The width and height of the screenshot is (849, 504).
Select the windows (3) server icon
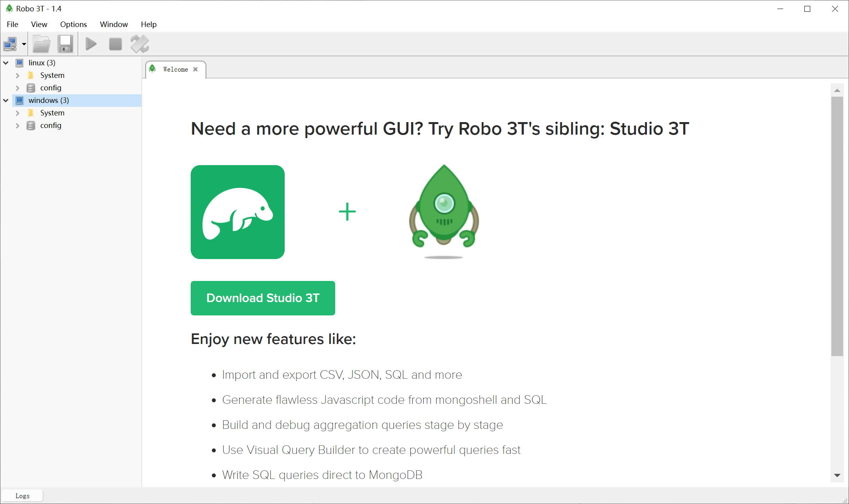(20, 100)
